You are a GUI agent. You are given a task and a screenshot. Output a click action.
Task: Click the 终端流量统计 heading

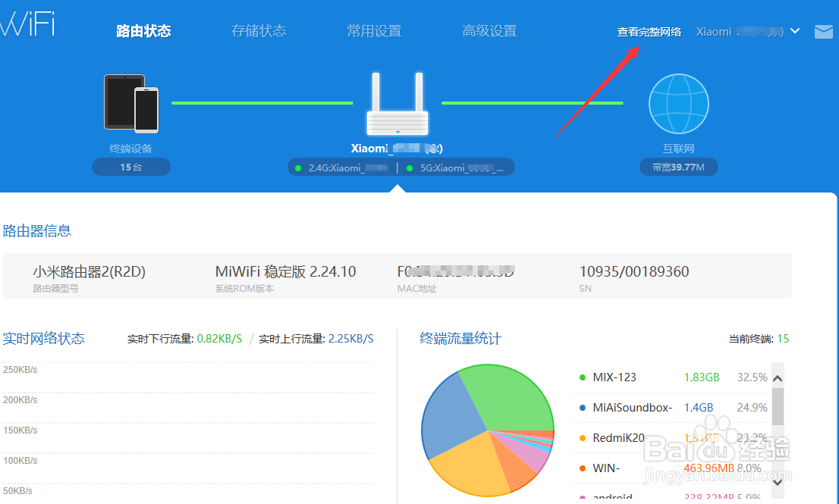(460, 338)
